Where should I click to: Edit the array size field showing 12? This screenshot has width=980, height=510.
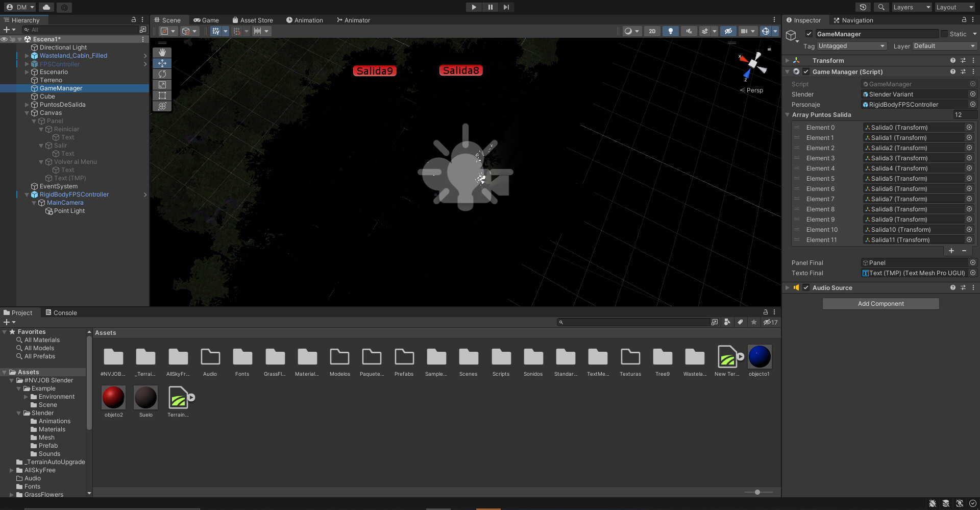(964, 115)
